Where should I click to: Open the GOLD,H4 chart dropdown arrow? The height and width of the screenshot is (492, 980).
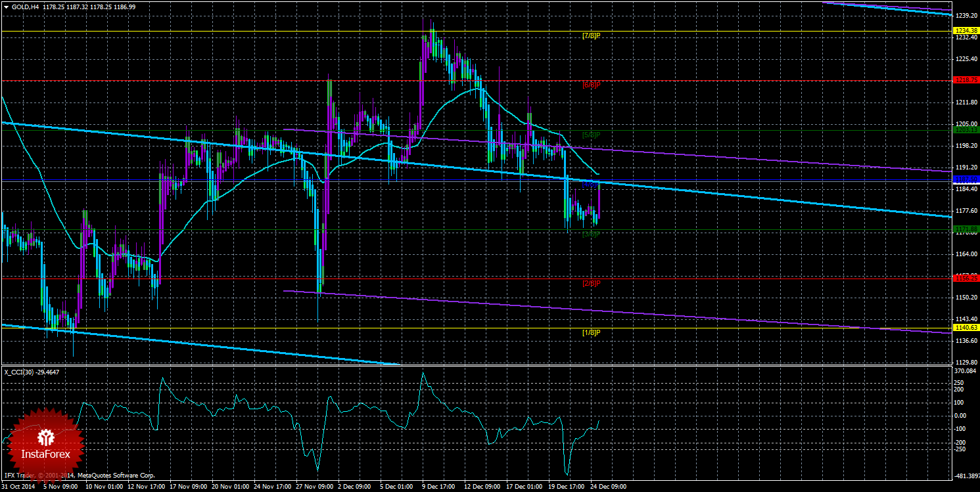pyautogui.click(x=6, y=6)
